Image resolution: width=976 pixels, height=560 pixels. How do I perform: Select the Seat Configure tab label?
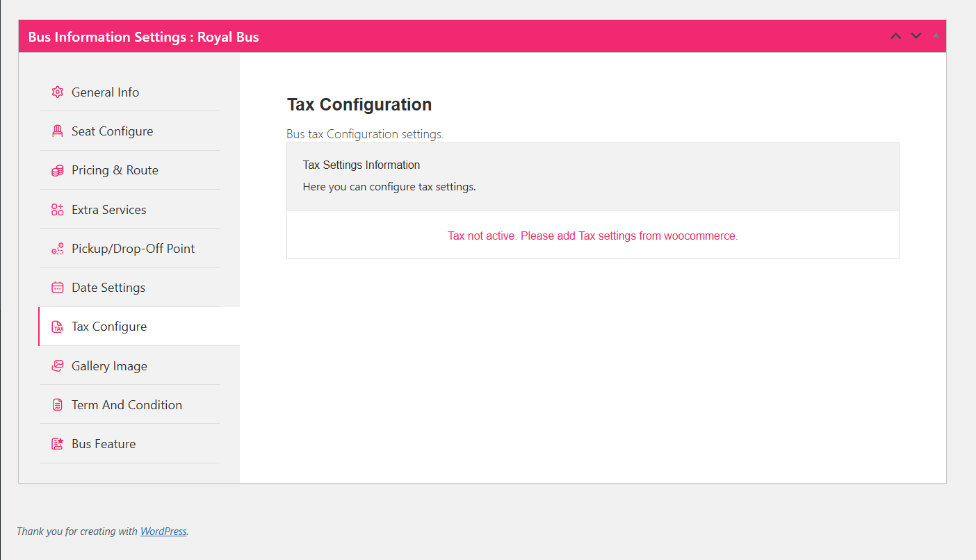112,131
